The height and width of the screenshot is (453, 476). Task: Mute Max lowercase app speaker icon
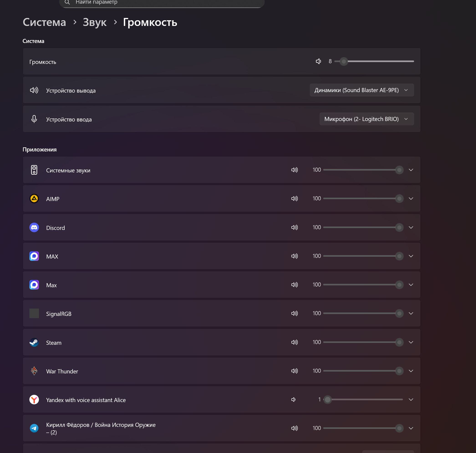tap(294, 285)
